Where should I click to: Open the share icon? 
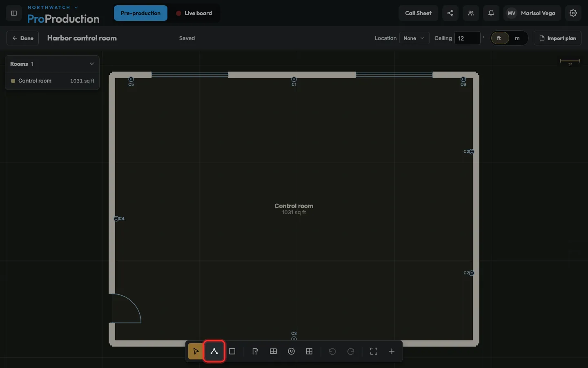(x=450, y=13)
